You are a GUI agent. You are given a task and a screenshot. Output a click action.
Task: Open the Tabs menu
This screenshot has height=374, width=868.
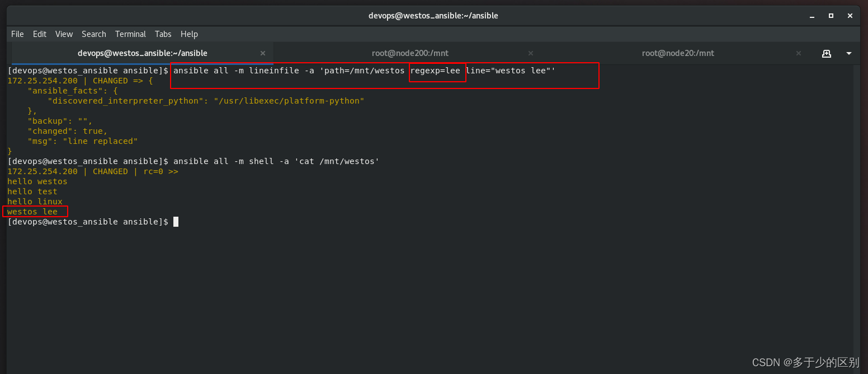(163, 34)
